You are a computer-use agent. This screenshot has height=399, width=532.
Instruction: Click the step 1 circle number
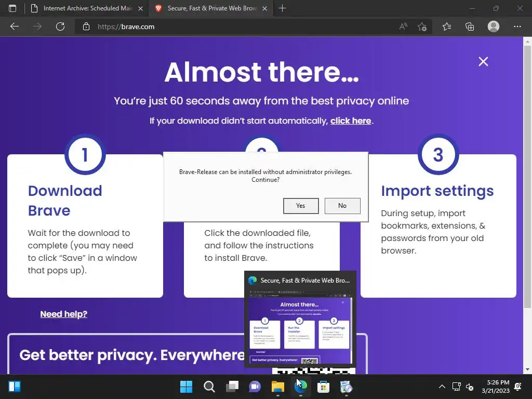(85, 154)
